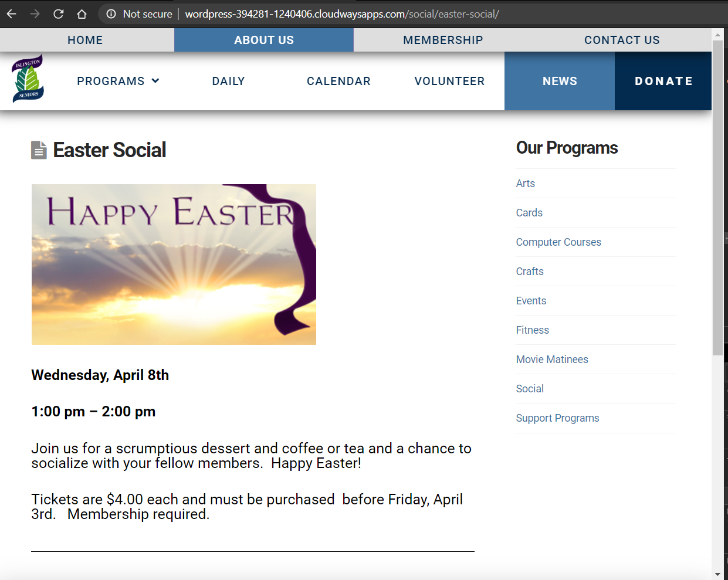Expand the Programs menu chevron
This screenshot has height=580, width=728.
155,81
